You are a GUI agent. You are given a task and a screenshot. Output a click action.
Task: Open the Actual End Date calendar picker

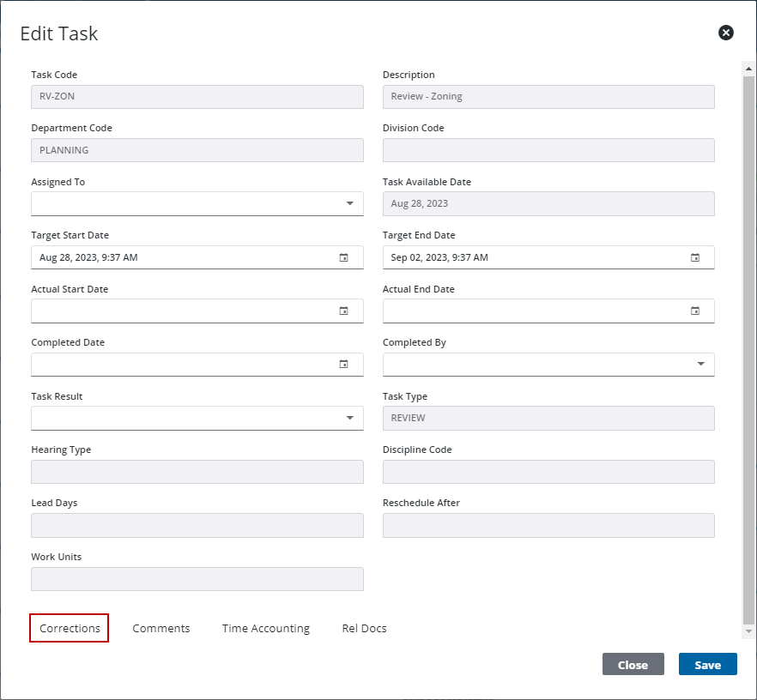pyautogui.click(x=695, y=311)
